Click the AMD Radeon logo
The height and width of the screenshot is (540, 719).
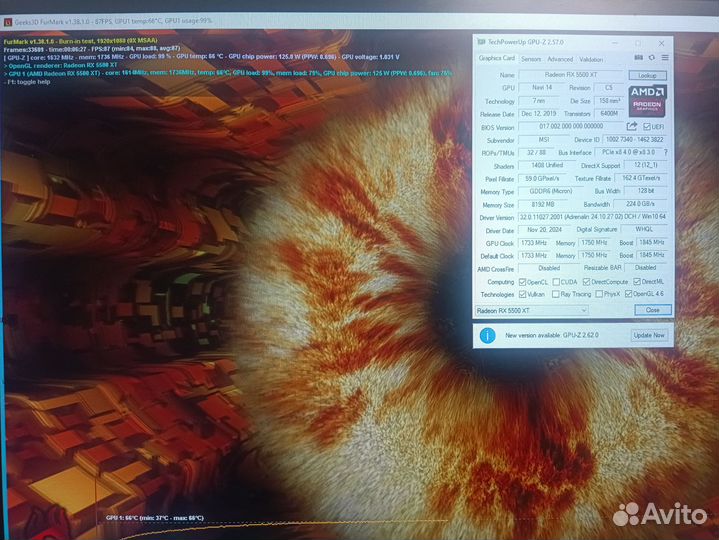tap(647, 100)
